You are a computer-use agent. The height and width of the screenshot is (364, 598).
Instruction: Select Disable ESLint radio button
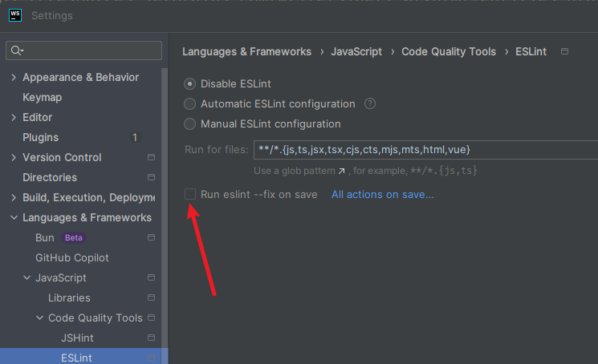[x=190, y=83]
